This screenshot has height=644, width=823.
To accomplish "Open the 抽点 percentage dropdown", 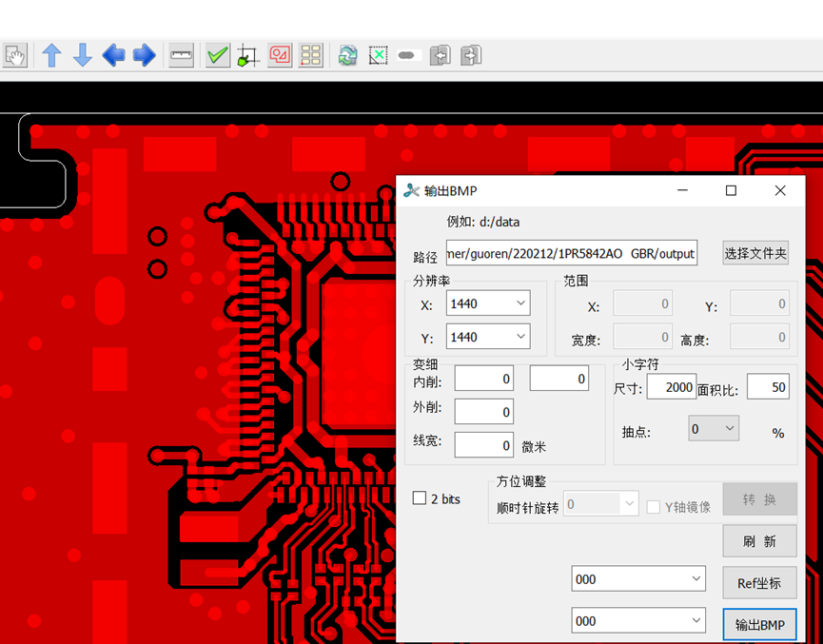I will 714,427.
